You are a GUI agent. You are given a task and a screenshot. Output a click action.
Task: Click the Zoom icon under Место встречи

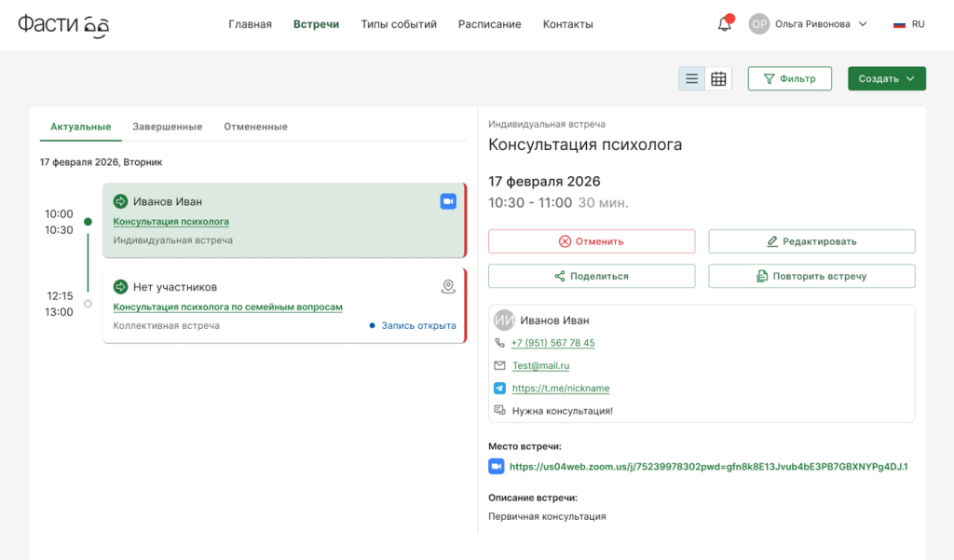point(497,467)
